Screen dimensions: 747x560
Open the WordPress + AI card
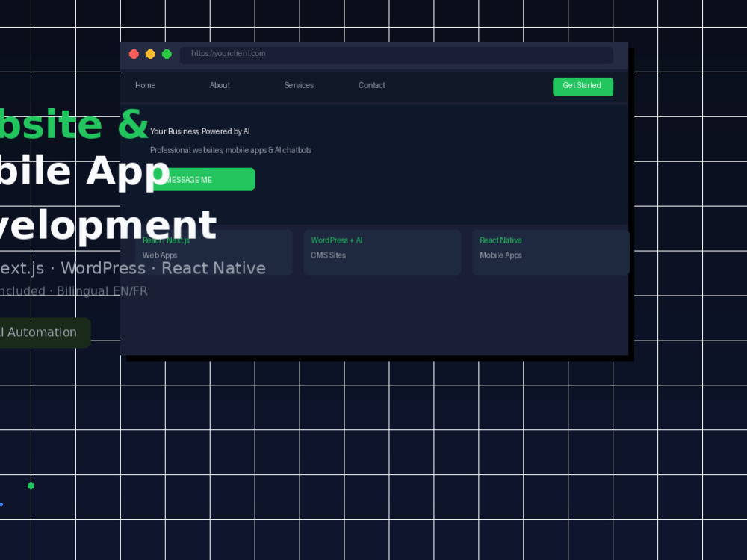382,252
